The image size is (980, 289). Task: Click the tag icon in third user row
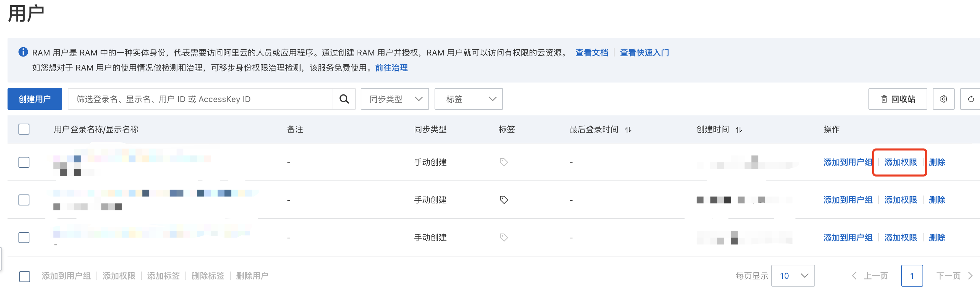click(504, 238)
